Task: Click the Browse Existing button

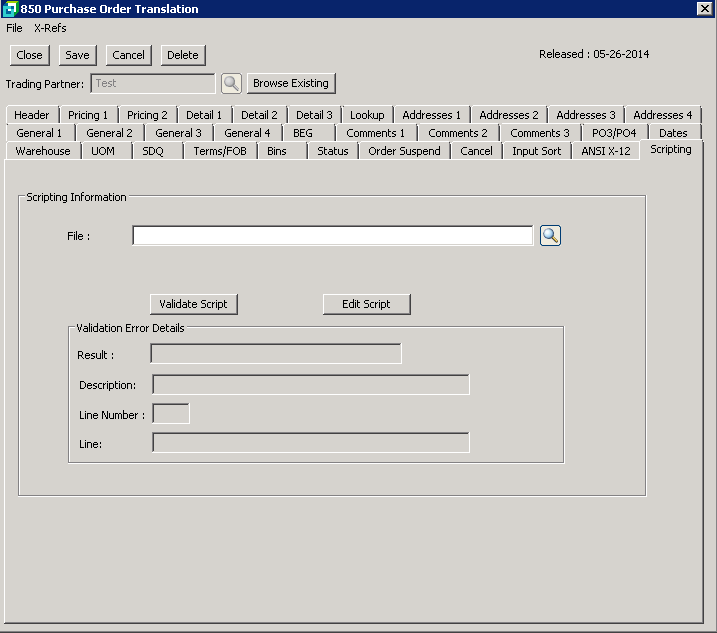Action: coord(291,84)
